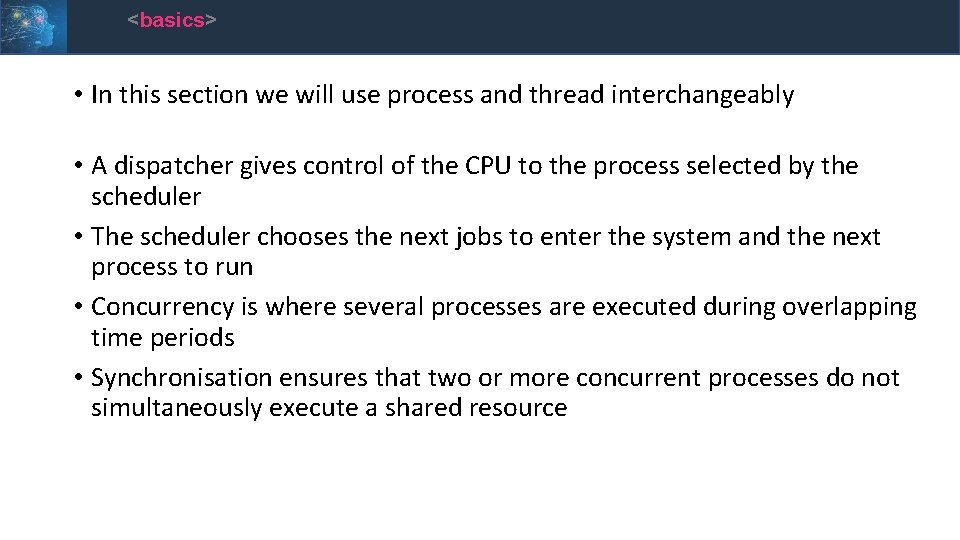Select the text 'process to run'
This screenshot has width=960, height=540.
[171, 268]
